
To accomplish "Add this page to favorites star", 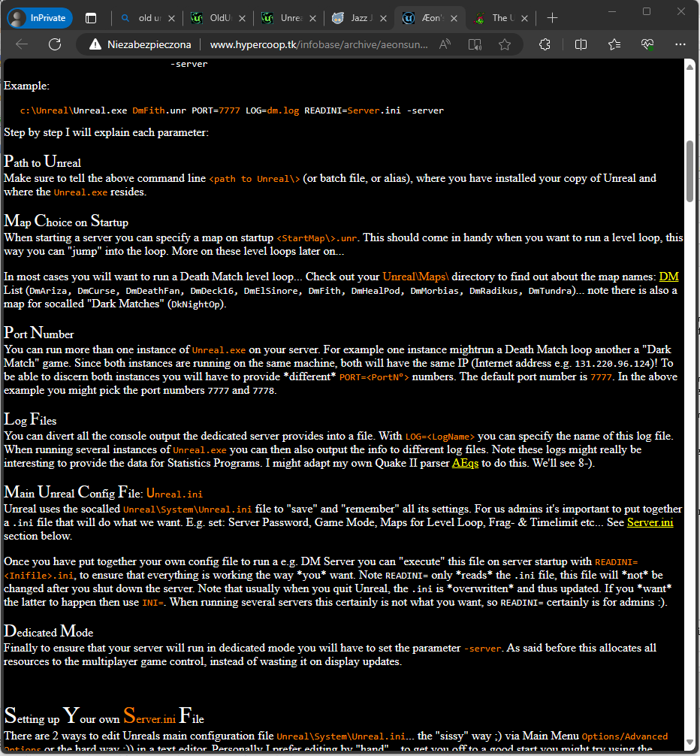I will tap(505, 45).
